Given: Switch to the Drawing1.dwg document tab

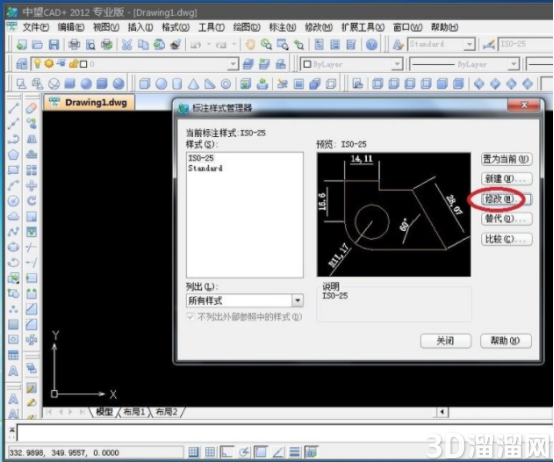Looking at the screenshot, I should click(x=89, y=103).
